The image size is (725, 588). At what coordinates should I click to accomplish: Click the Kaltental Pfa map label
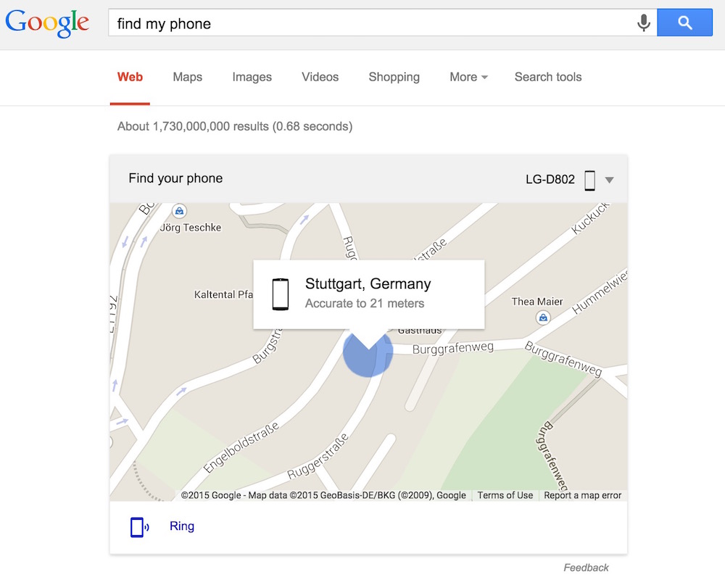coord(223,294)
